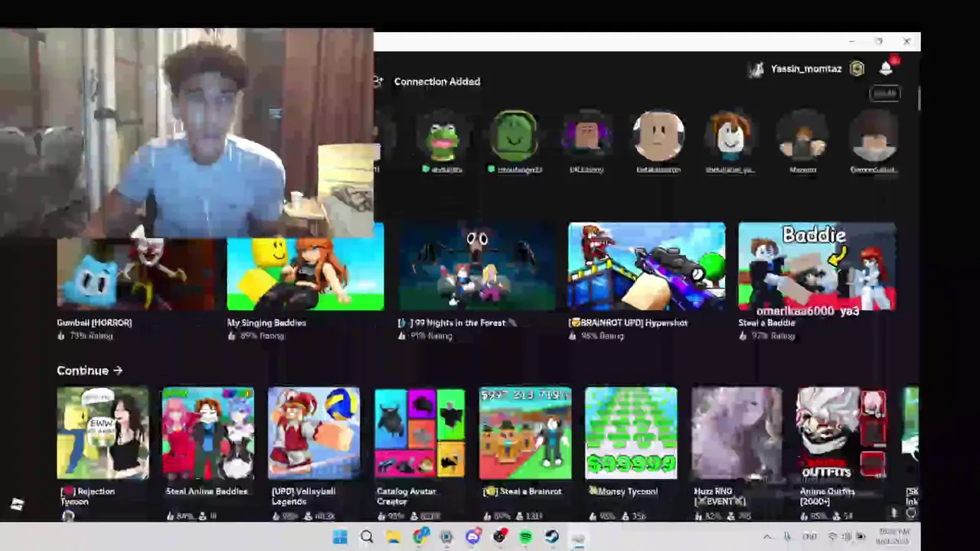Click the Connection Added person icon

[x=378, y=81]
